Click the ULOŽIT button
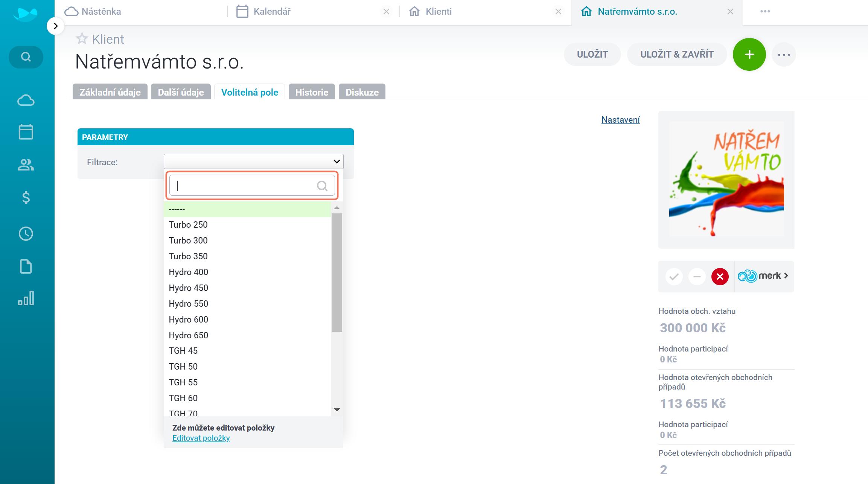The image size is (868, 484). click(592, 54)
